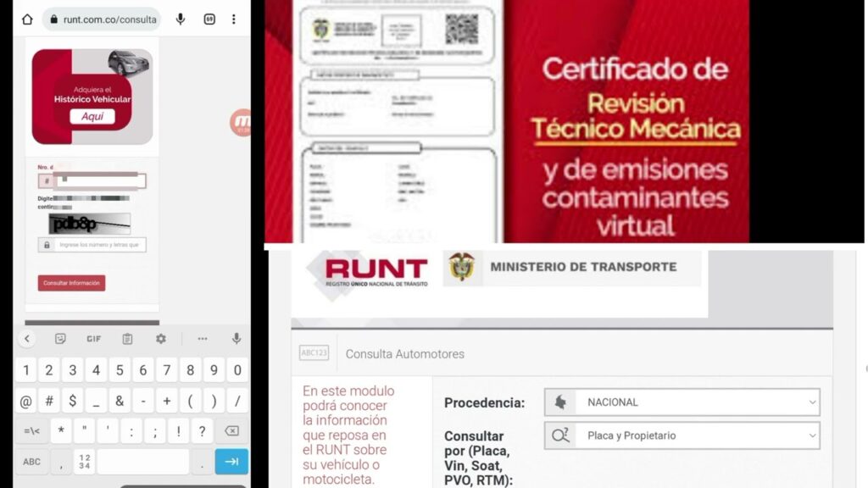Tap the * key on keyboard
The height and width of the screenshot is (488, 868).
click(x=61, y=431)
